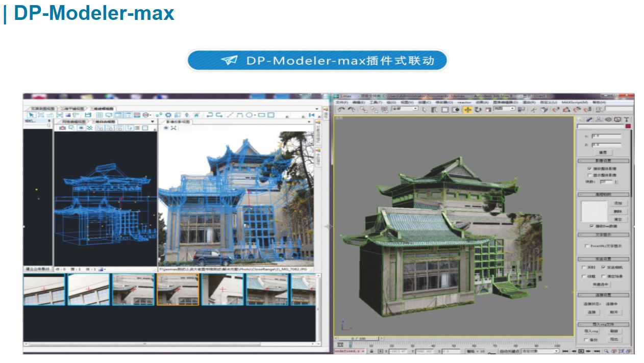Select the line drawing tool in DP-Modeler
Image resolution: width=644 pixels, height=363 pixels.
click(230, 115)
